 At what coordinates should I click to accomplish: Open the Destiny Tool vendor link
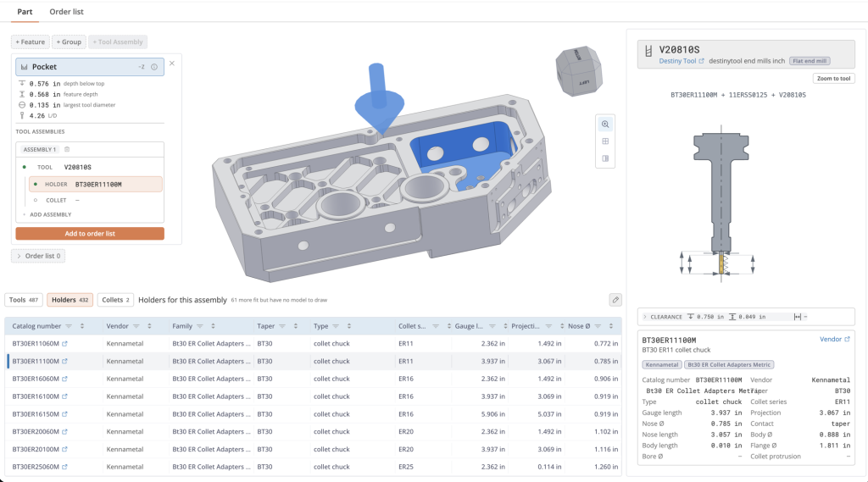click(x=681, y=62)
